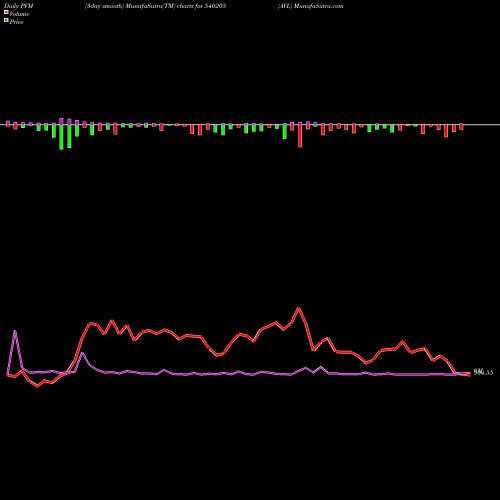Click the '(AVL) MunafaSutra.com' text

point(311,6)
